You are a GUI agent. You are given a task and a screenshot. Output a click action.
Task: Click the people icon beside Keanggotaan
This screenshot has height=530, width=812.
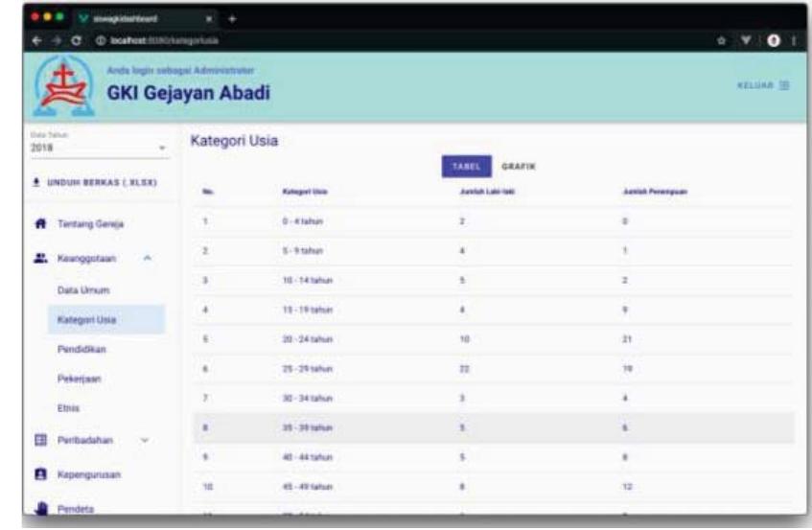(40, 258)
